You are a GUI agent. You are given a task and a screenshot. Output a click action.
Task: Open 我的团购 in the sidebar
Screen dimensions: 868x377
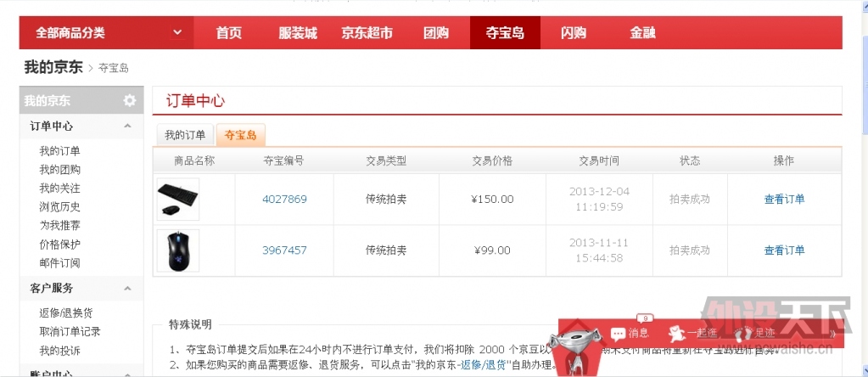pos(59,170)
